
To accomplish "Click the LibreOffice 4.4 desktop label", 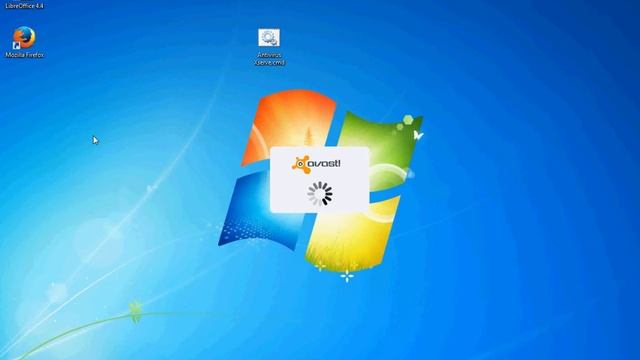I will (24, 5).
